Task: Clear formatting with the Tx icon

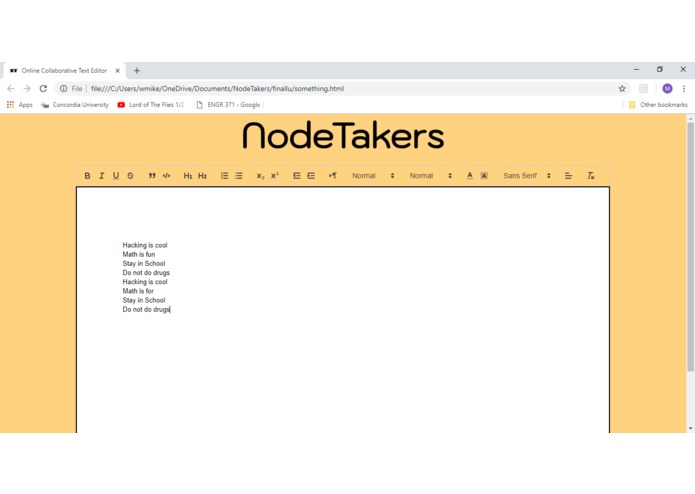Action: 590,176
